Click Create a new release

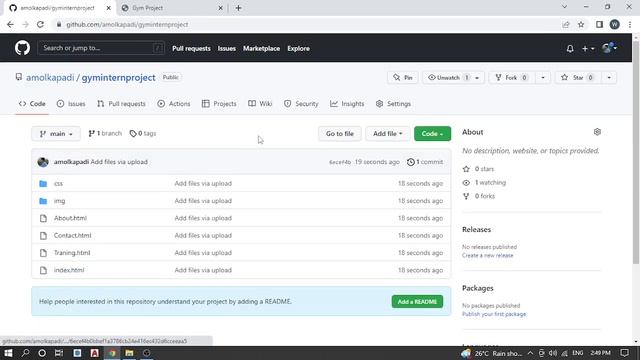[x=487, y=256]
